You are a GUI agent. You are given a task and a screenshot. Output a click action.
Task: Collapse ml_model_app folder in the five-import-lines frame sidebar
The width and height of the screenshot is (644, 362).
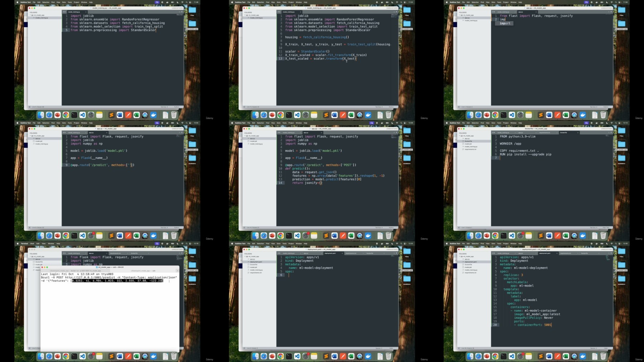click(30, 15)
